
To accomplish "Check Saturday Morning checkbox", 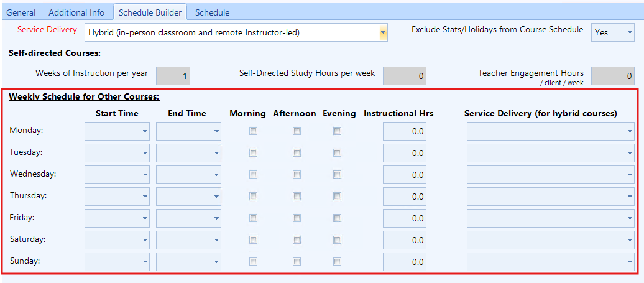I will tap(254, 240).
